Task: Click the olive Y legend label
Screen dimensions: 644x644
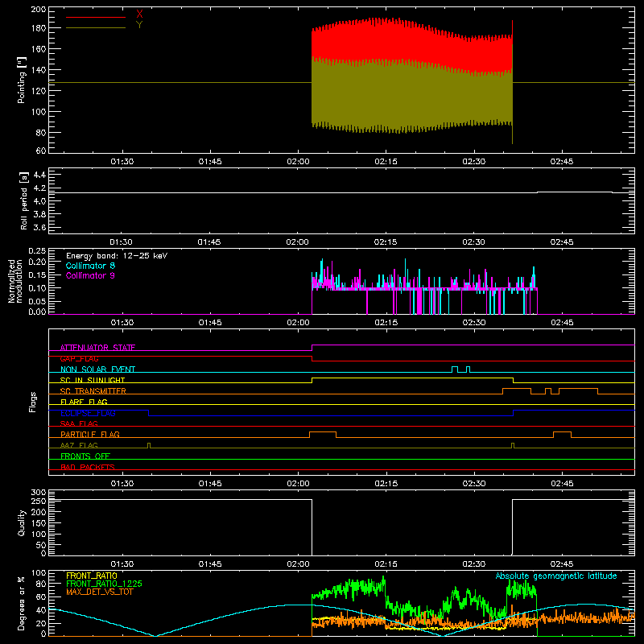Action: [x=139, y=25]
